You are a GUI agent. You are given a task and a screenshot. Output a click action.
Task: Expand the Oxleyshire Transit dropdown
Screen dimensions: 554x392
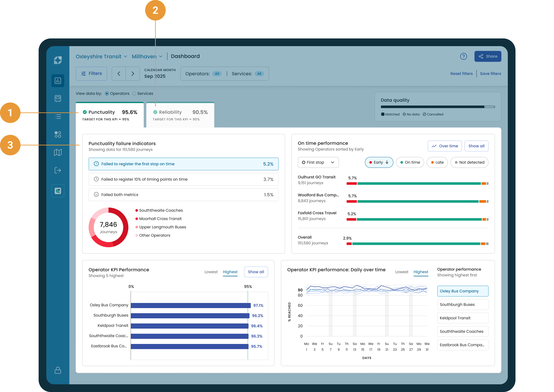101,57
